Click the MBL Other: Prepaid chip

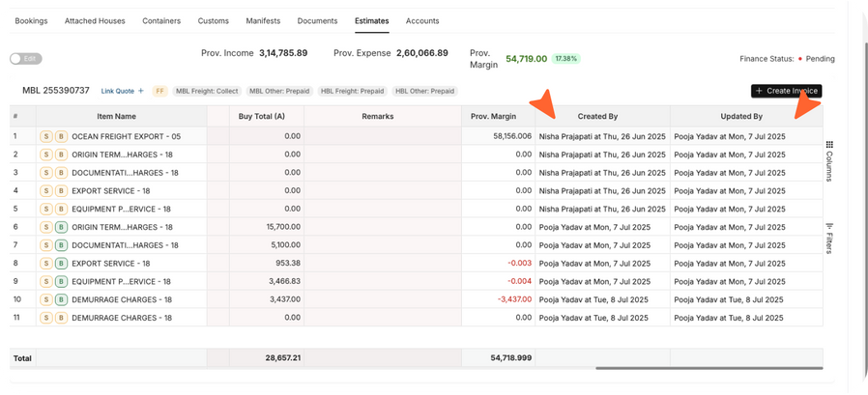click(x=279, y=91)
